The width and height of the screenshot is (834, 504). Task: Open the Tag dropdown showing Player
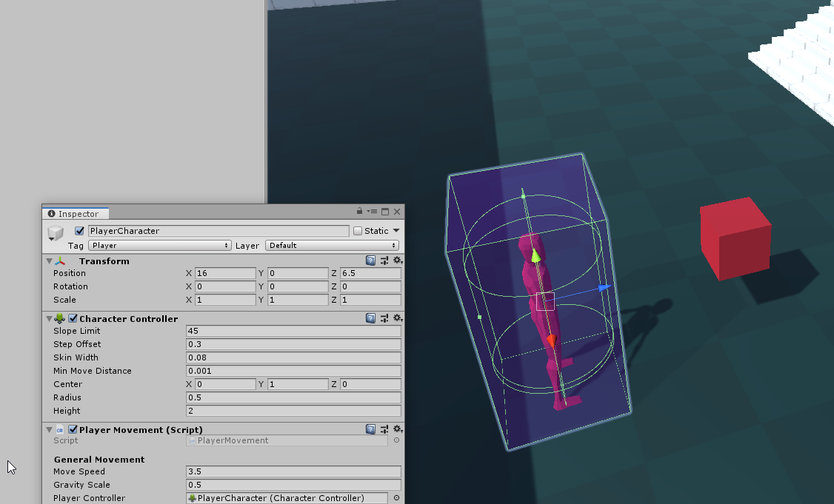(160, 245)
